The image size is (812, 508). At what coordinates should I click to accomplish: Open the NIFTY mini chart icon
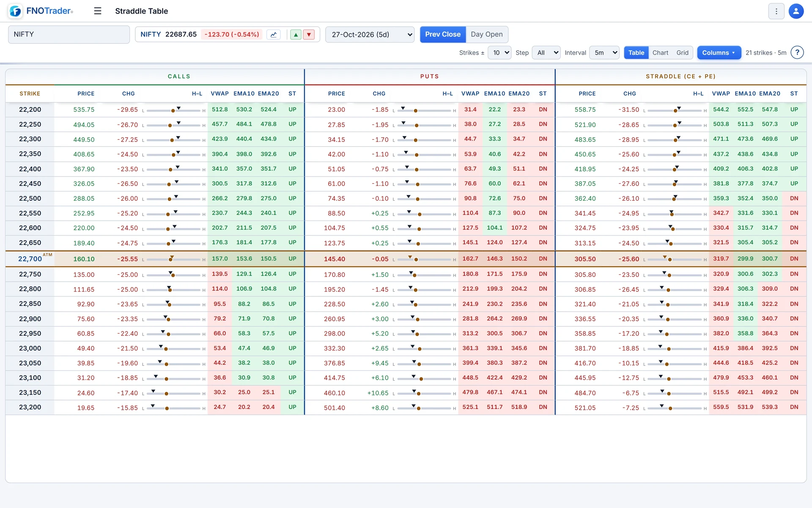click(274, 35)
